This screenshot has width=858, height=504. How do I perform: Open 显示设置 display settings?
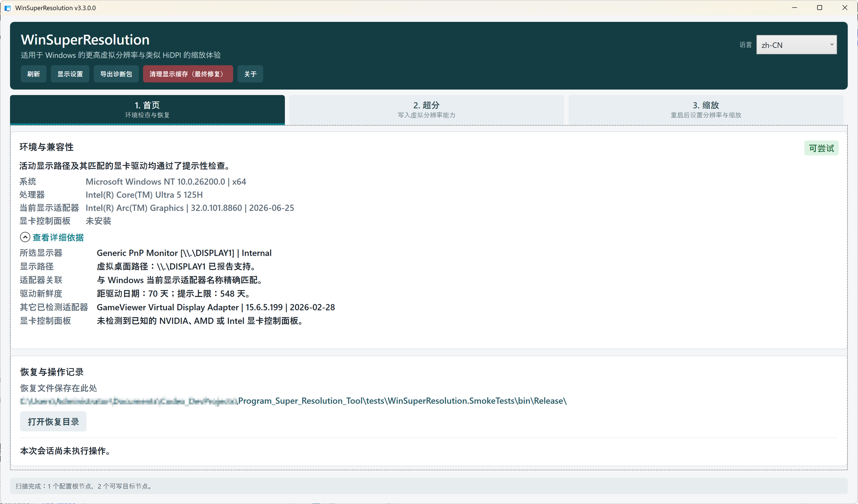70,74
